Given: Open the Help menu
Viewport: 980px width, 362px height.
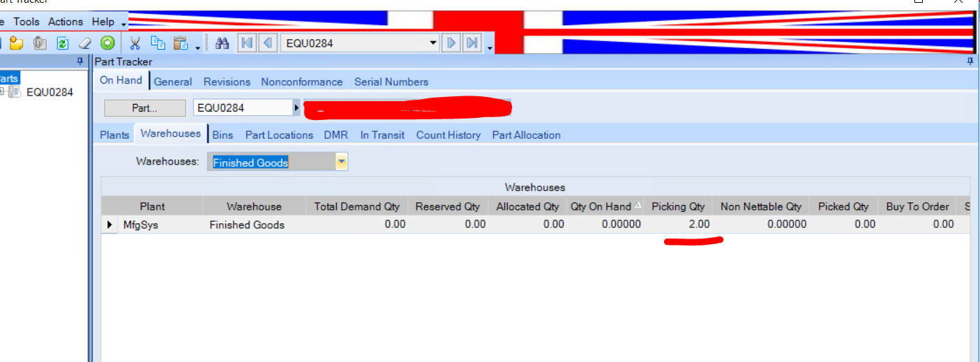Looking at the screenshot, I should tap(103, 22).
